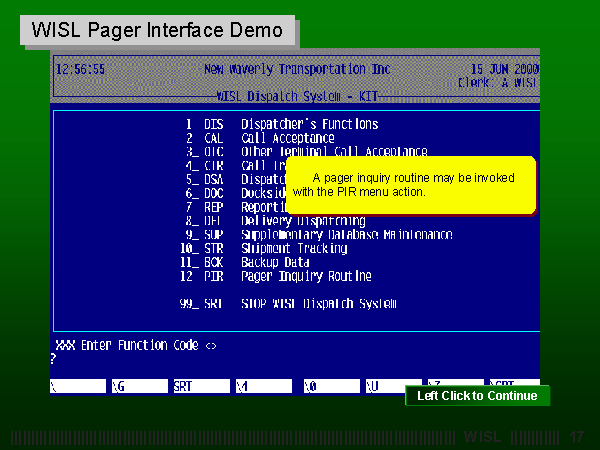Choose the 8 DEL Delivery Dispatching entry
600x450 pixels.
pyautogui.click(x=276, y=221)
